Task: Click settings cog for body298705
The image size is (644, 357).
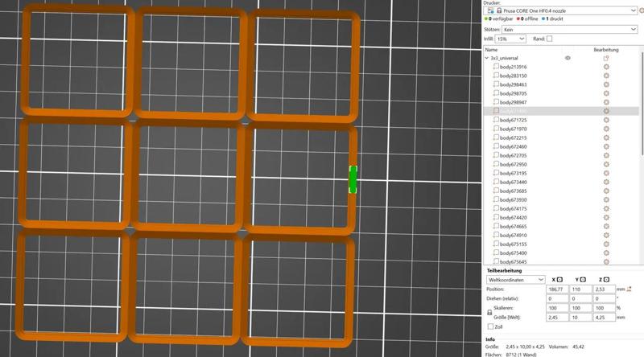Action: pos(606,93)
